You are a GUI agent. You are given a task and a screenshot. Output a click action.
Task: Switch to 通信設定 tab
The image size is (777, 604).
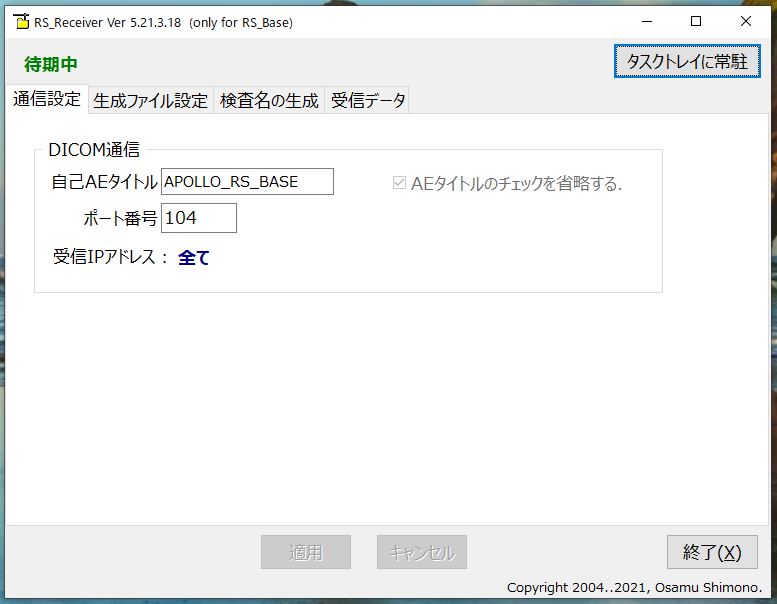pos(47,99)
